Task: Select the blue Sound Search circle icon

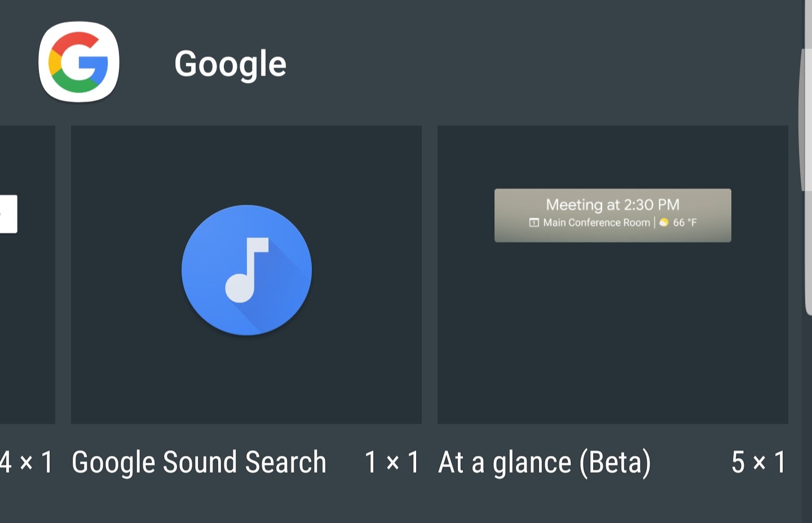Action: coord(246,270)
